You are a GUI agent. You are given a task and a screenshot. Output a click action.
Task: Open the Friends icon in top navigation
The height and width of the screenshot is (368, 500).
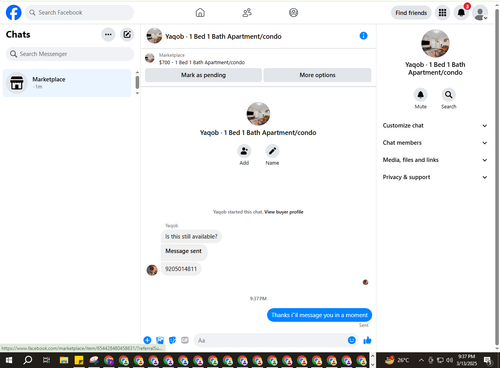(247, 13)
